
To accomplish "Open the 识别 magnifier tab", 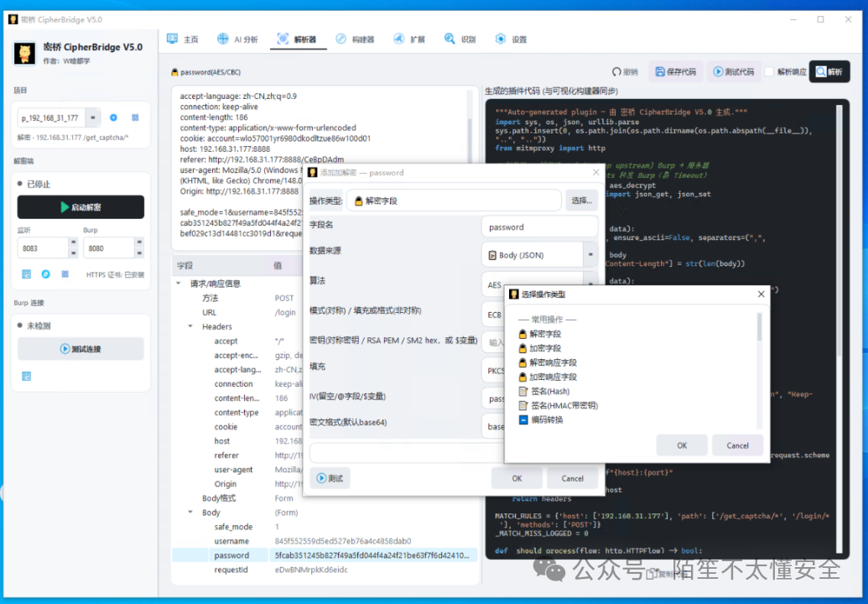I will click(x=460, y=39).
